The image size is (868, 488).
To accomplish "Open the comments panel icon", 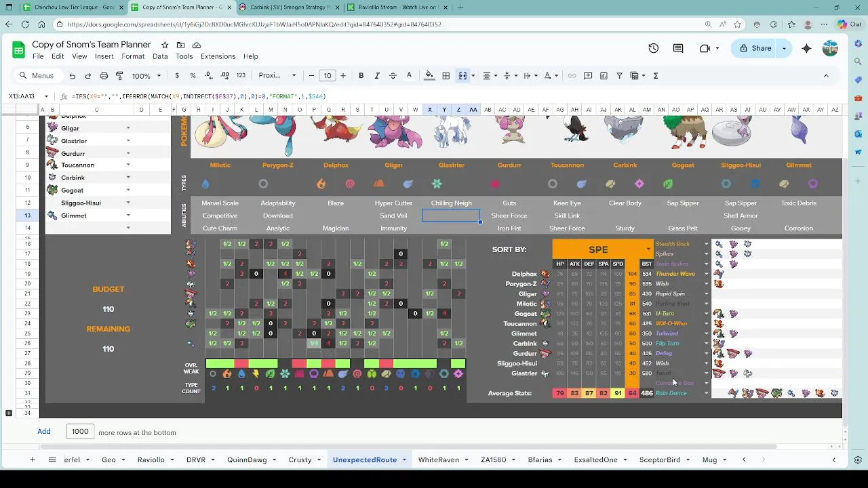I will [678, 48].
